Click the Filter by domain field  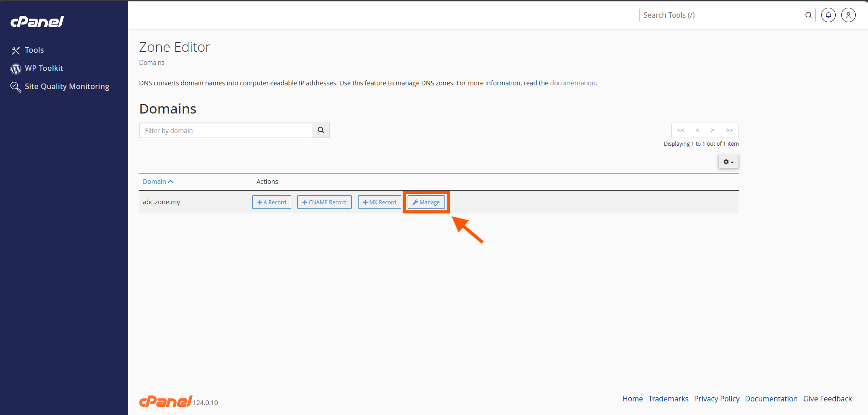(x=225, y=130)
